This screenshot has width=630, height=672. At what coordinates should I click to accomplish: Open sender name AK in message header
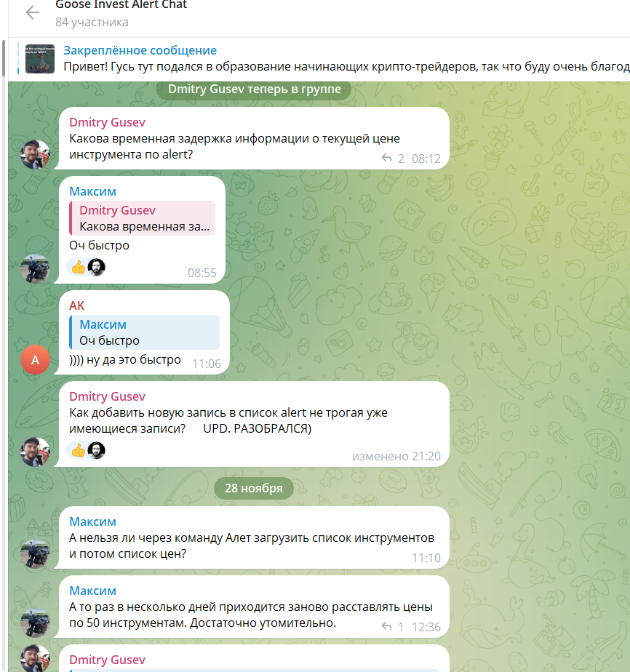76,305
